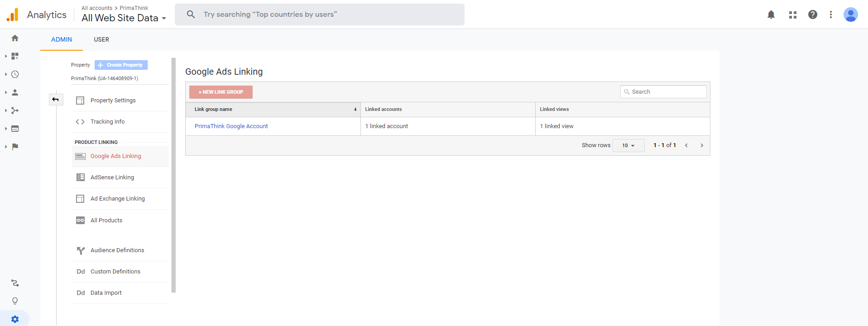Open the Conversions flag icon
The width and height of the screenshot is (868, 326).
click(x=15, y=147)
